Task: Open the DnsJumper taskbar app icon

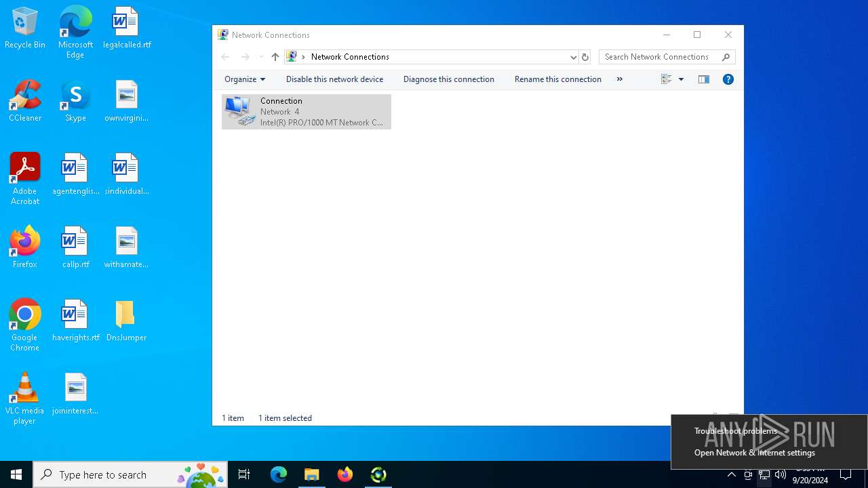Action: click(378, 474)
